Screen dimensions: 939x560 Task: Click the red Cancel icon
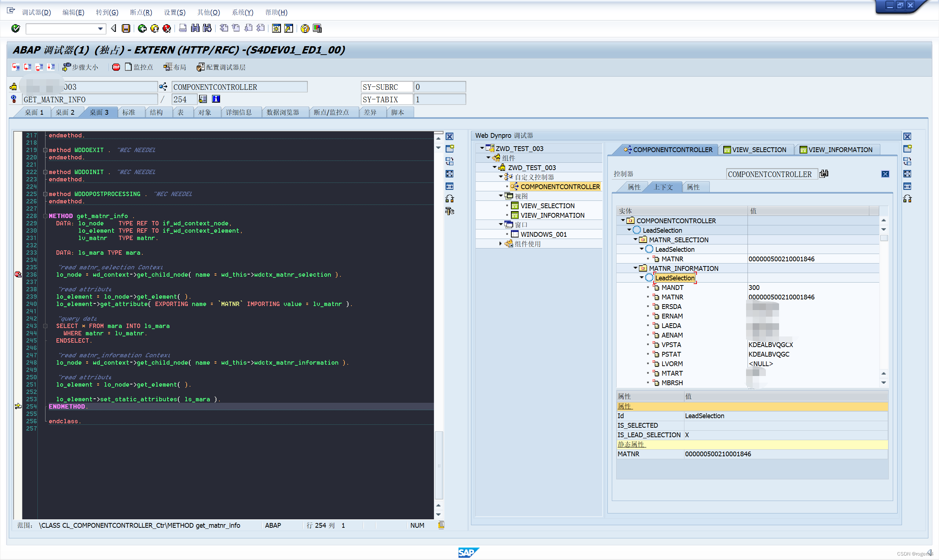pos(167,28)
